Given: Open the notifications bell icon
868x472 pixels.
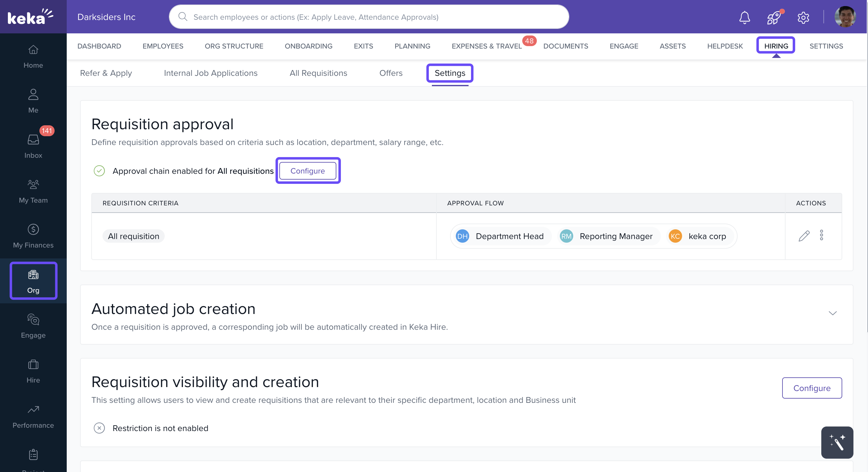Looking at the screenshot, I should click(x=744, y=17).
